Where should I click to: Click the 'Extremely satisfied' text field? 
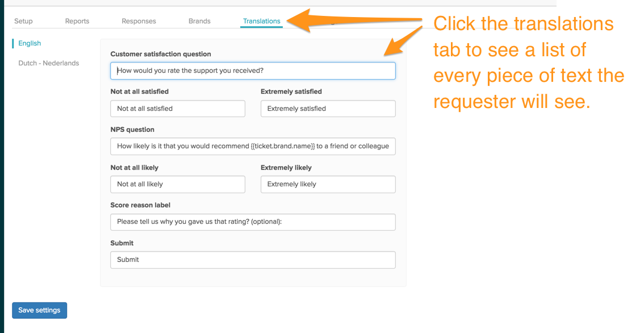tap(328, 109)
